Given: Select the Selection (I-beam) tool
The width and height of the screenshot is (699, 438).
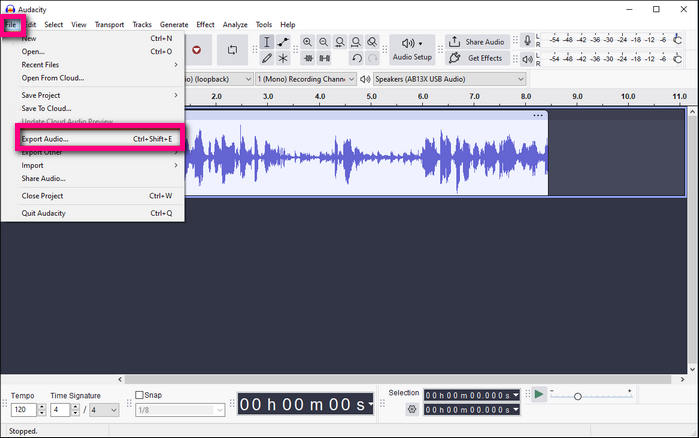Looking at the screenshot, I should [267, 42].
